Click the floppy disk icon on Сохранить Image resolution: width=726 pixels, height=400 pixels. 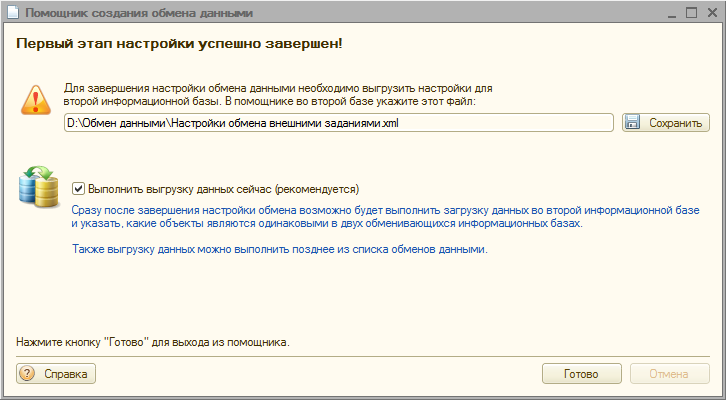(x=632, y=123)
